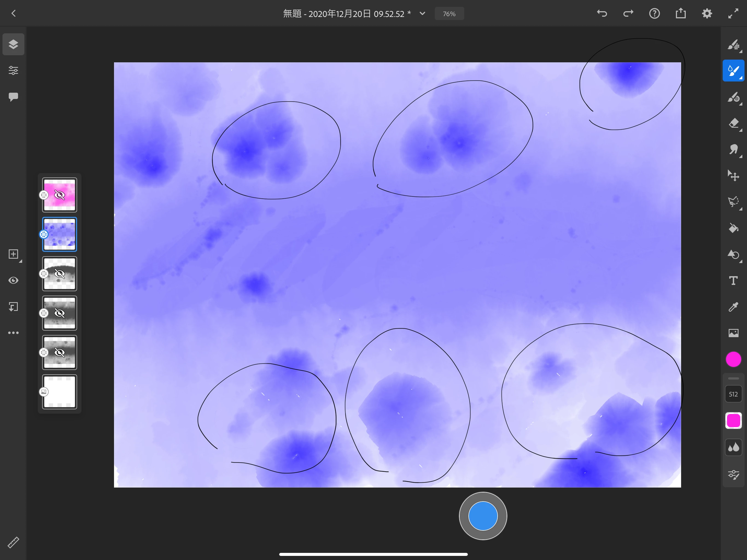
Task: Toggle layer visibility eye in left sidebar
Action: (13, 280)
